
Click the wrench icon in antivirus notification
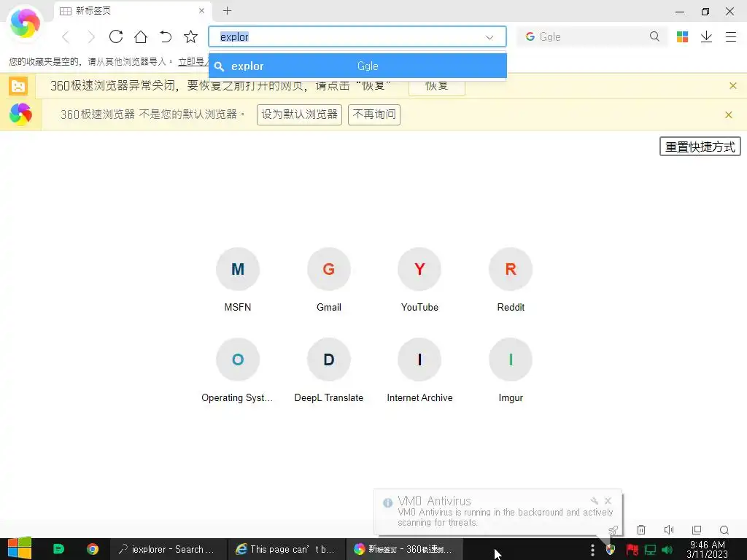click(594, 500)
